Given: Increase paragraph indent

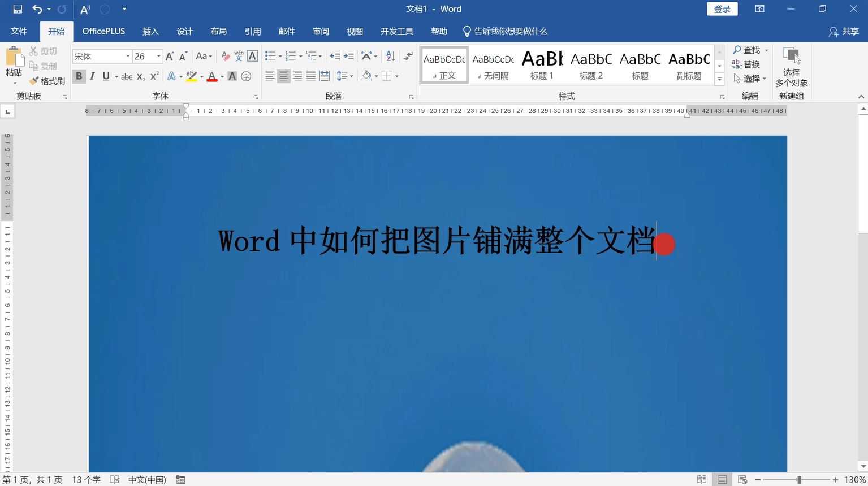Looking at the screenshot, I should coord(349,57).
